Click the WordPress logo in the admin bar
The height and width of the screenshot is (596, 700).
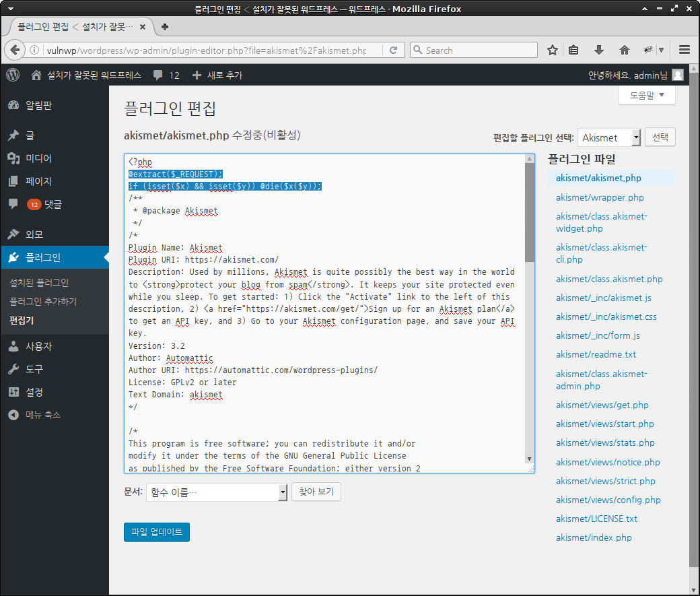(13, 75)
